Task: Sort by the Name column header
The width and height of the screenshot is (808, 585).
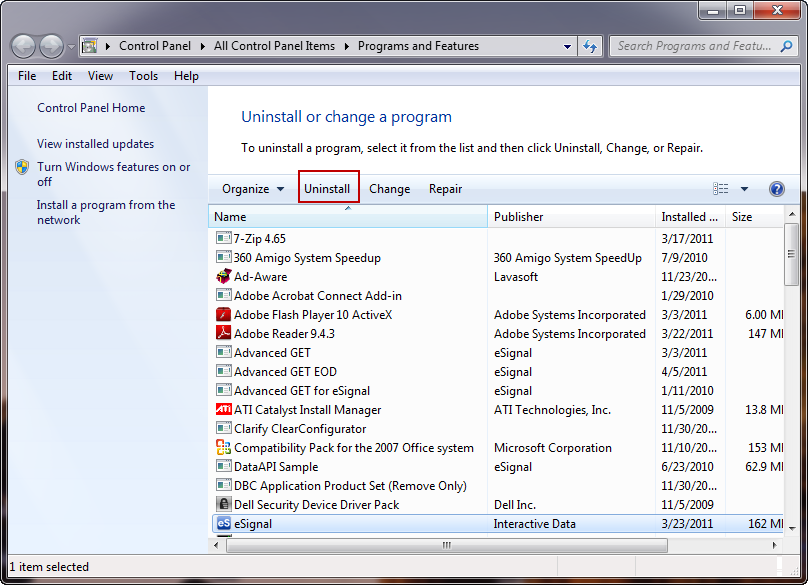Action: 348,217
